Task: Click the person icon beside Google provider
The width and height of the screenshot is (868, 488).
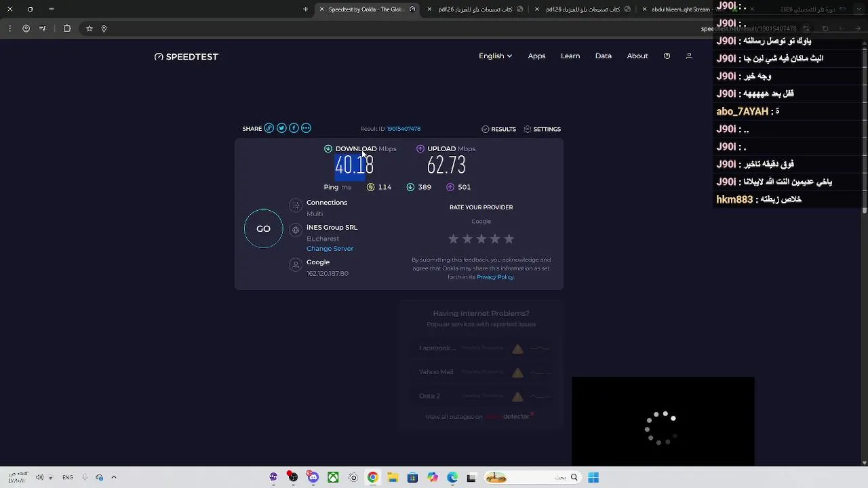Action: [295, 265]
